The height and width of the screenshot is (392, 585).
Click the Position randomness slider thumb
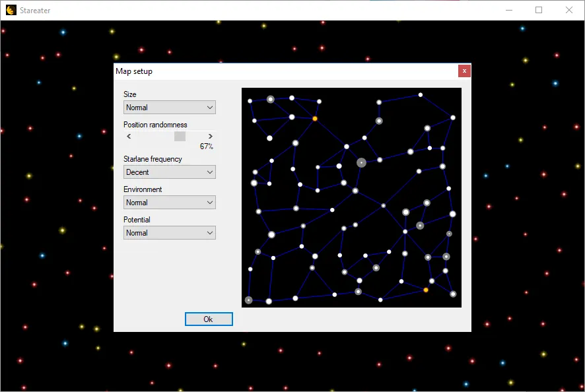click(x=180, y=136)
